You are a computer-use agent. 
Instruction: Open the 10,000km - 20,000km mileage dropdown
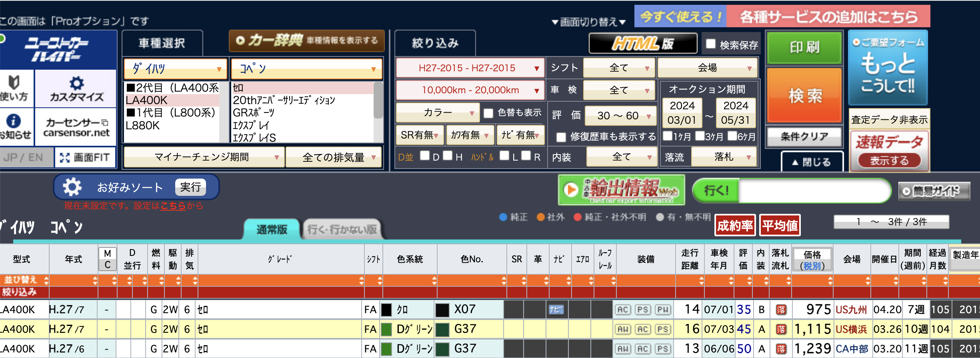tap(470, 90)
